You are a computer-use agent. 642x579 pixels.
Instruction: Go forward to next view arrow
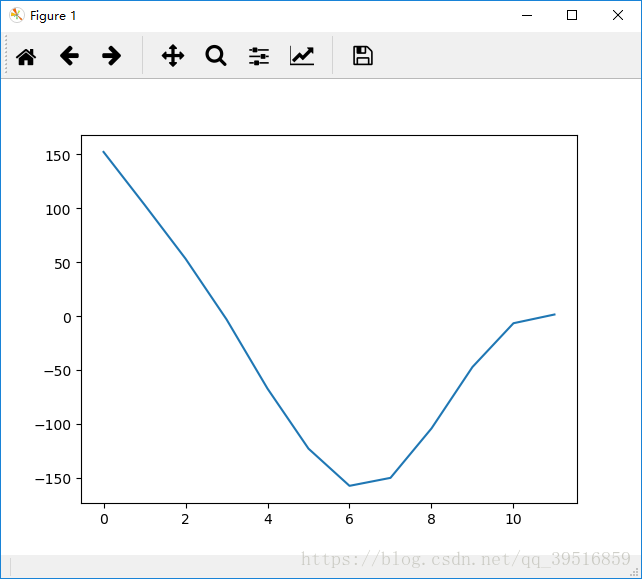click(x=112, y=56)
